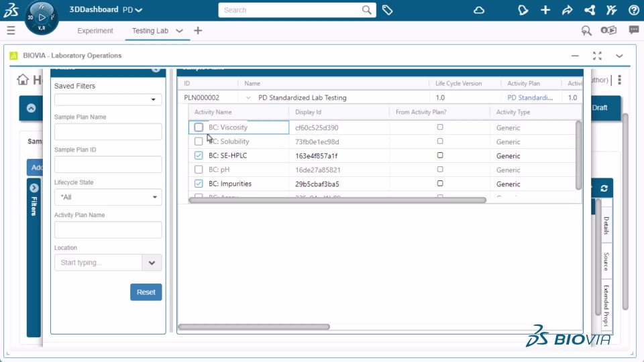The width and height of the screenshot is (644, 362).
Task: Check the BC: Solubility checkbox
Action: pyautogui.click(x=199, y=141)
